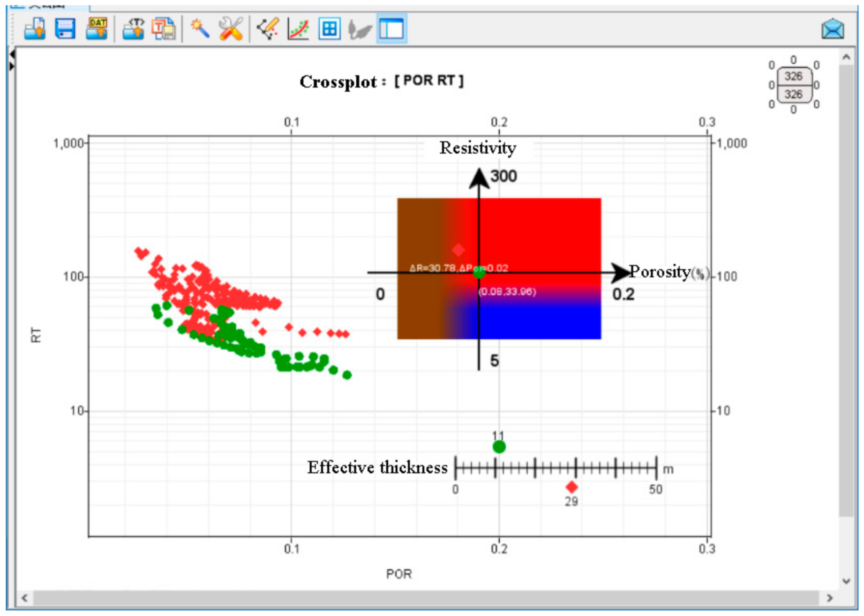This screenshot has width=864, height=616.
Task: Load a template with the <T> folder icon
Action: point(133,29)
